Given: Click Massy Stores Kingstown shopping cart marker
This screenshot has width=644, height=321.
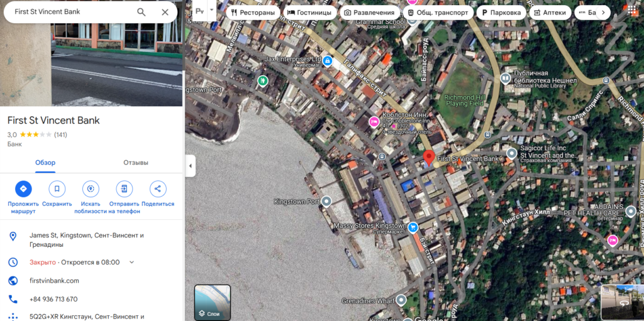Looking at the screenshot, I should point(413,227).
